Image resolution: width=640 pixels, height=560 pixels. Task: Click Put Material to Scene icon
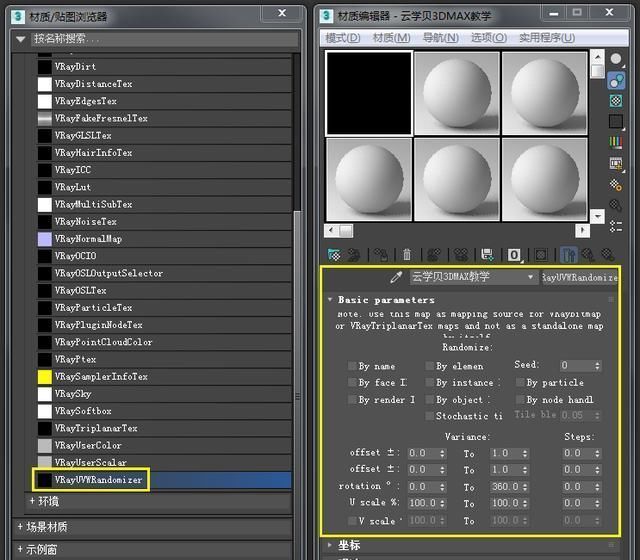pyautogui.click(x=353, y=255)
